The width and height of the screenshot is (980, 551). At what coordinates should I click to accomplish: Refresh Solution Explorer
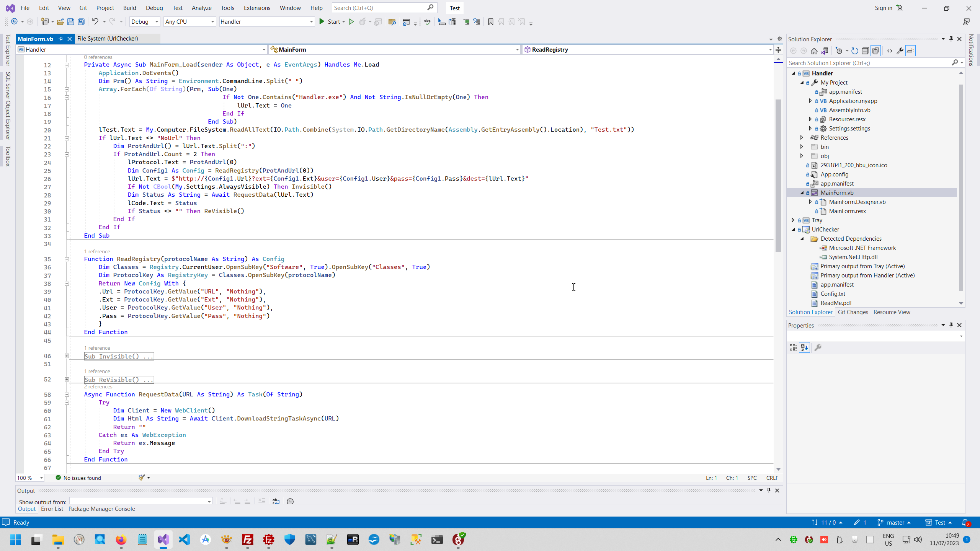854,51
